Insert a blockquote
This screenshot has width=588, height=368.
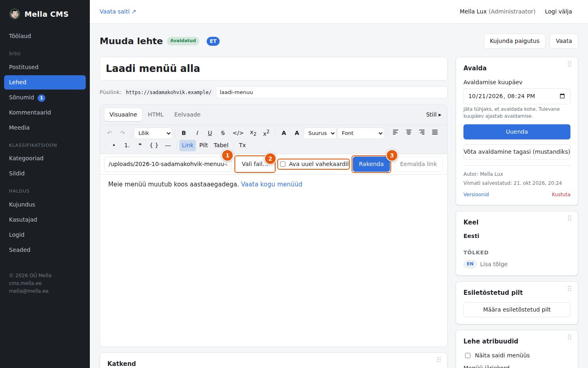point(140,146)
